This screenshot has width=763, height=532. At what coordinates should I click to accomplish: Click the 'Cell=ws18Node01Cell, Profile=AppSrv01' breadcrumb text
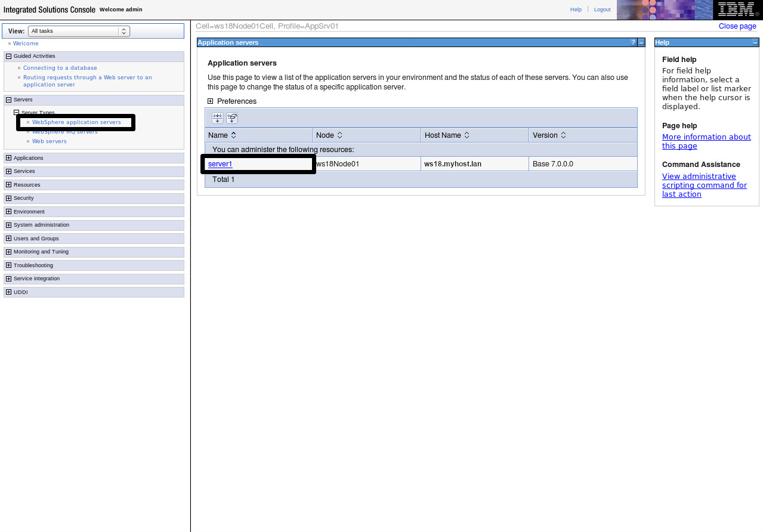pos(267,26)
